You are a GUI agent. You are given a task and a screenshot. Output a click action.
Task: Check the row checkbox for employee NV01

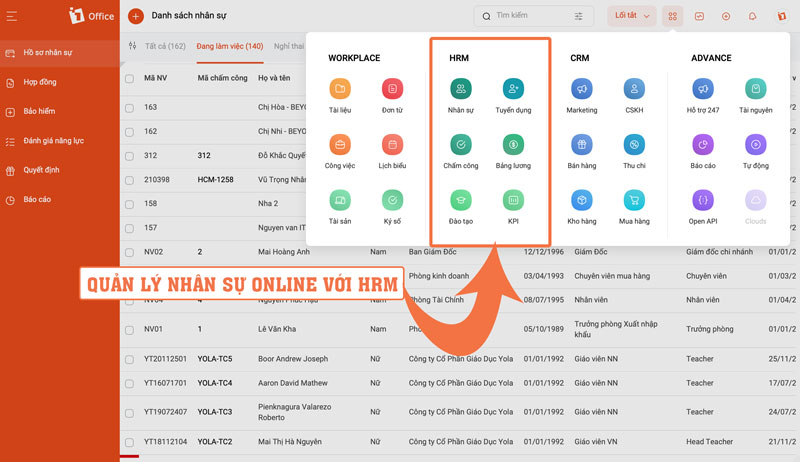(x=130, y=330)
